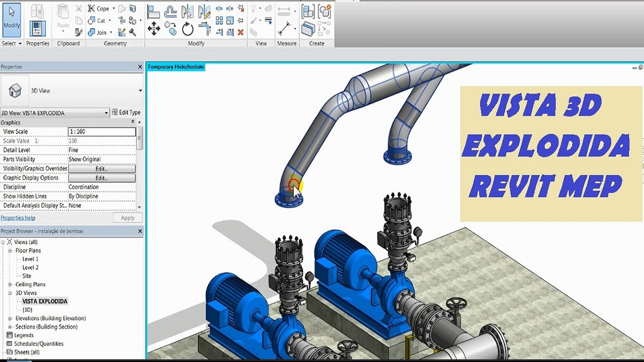Select Split Element tool

point(219,9)
